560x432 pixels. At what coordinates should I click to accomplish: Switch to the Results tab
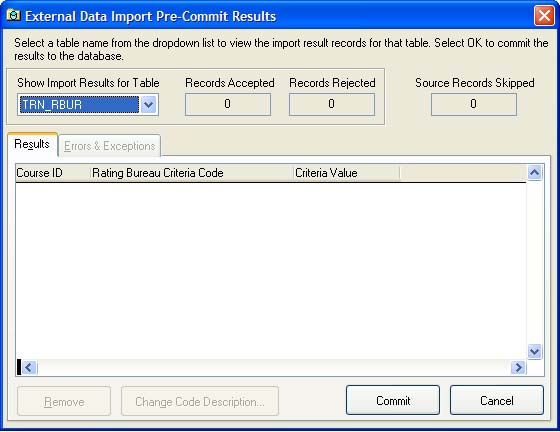pyautogui.click(x=32, y=144)
